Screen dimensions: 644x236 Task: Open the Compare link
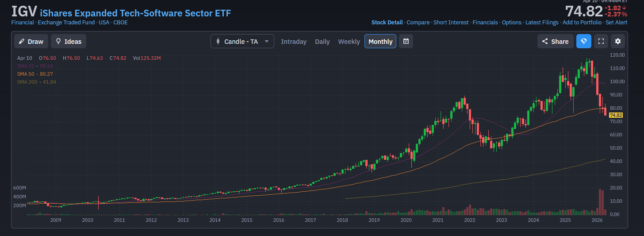418,23
